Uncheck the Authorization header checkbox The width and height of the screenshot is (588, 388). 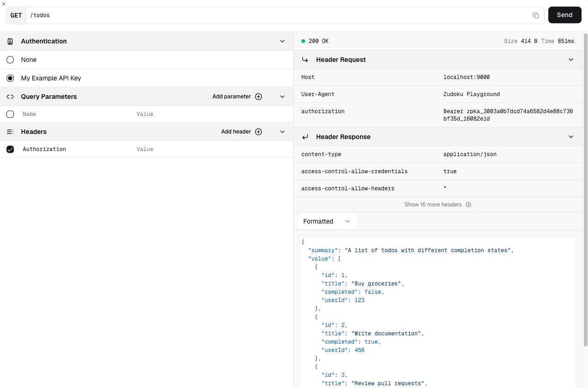[10, 149]
